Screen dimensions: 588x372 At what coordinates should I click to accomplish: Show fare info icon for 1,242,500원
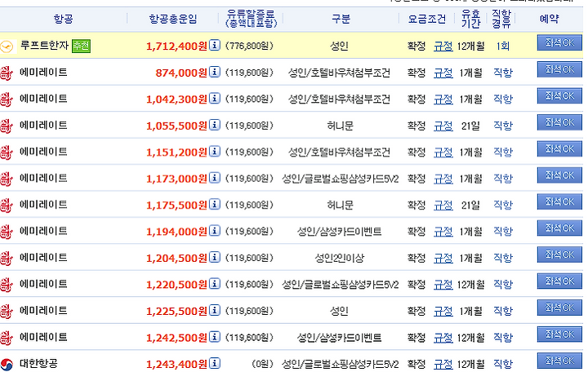pos(215,336)
